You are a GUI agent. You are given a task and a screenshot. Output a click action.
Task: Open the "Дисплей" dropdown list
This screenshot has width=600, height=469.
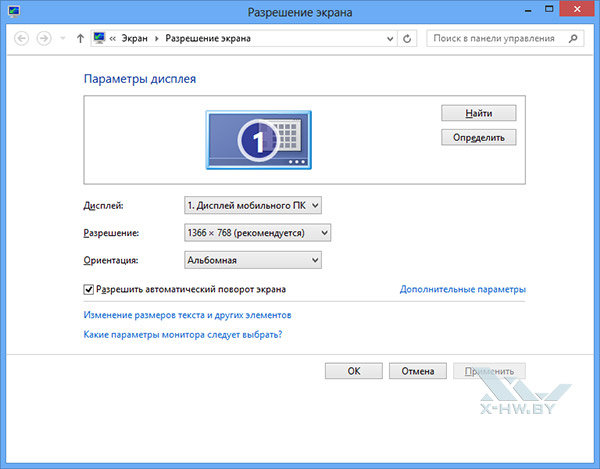[252, 205]
